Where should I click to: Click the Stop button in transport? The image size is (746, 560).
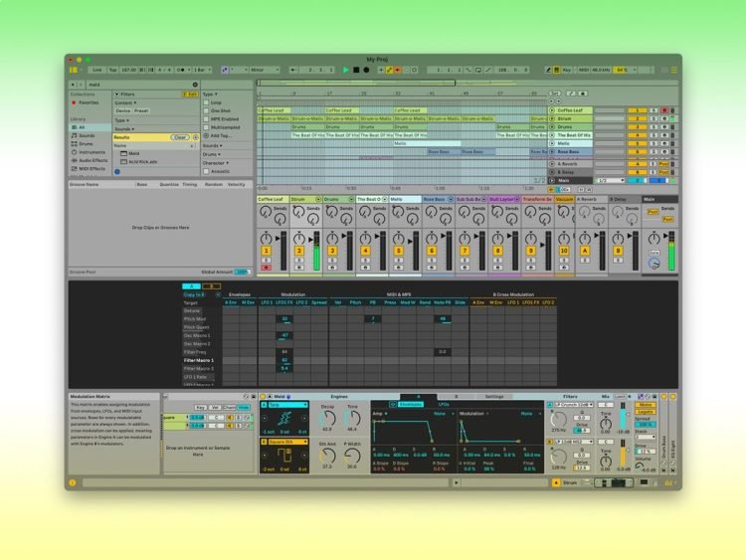coord(356,71)
